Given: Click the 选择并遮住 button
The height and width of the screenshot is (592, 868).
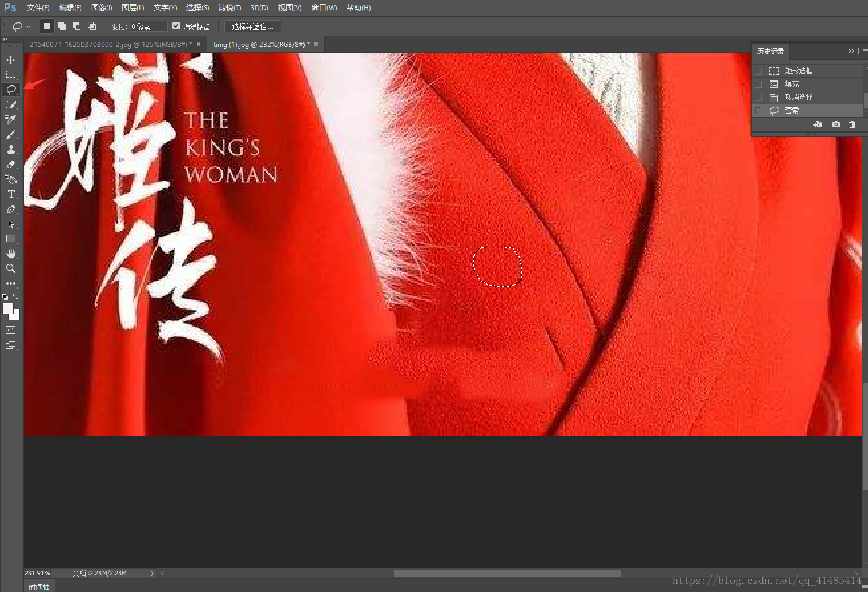Looking at the screenshot, I should pyautogui.click(x=252, y=26).
